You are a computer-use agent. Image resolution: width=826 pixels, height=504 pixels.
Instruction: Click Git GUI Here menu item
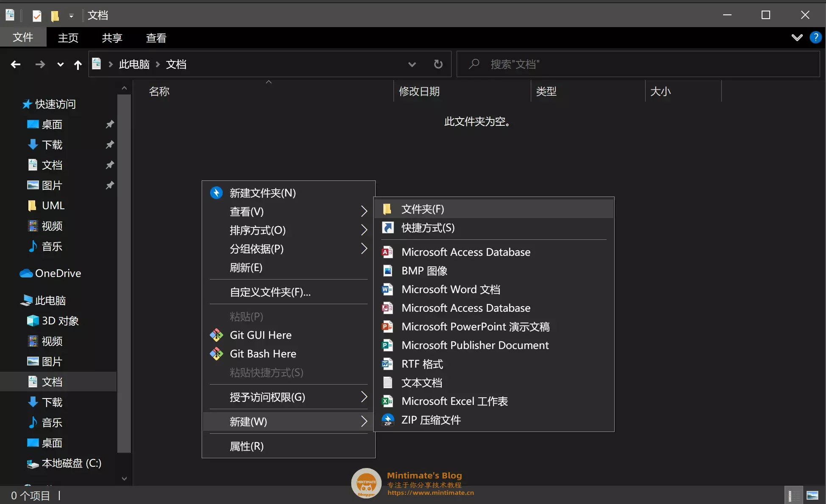pos(288,335)
